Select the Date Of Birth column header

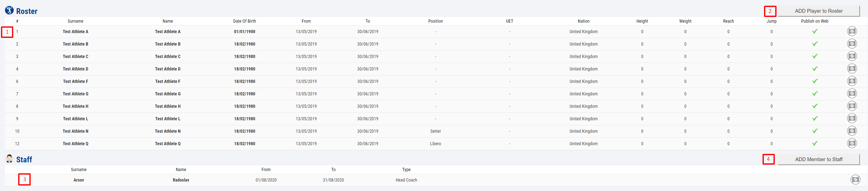tap(245, 21)
